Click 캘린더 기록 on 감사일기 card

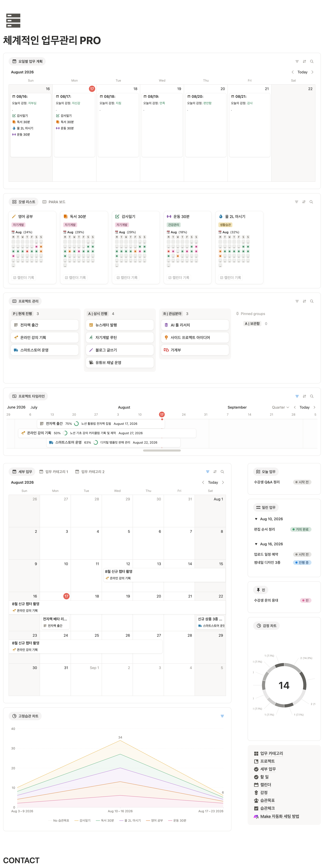point(127,278)
